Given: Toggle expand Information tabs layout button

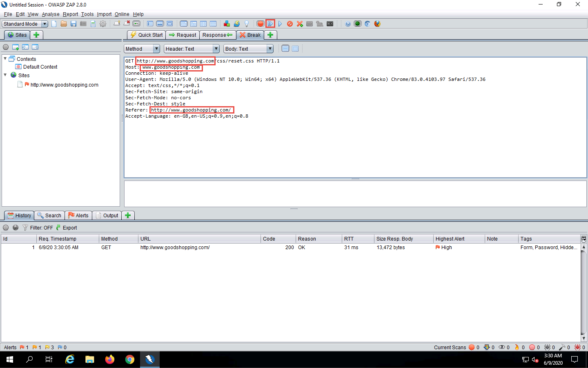Looking at the screenshot, I should click(160, 24).
